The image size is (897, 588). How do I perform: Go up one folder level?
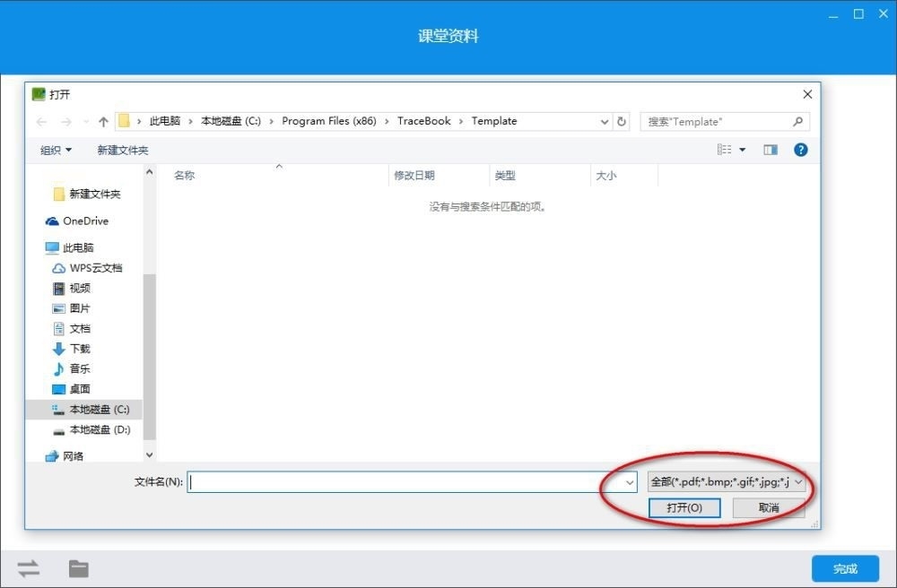pos(103,121)
